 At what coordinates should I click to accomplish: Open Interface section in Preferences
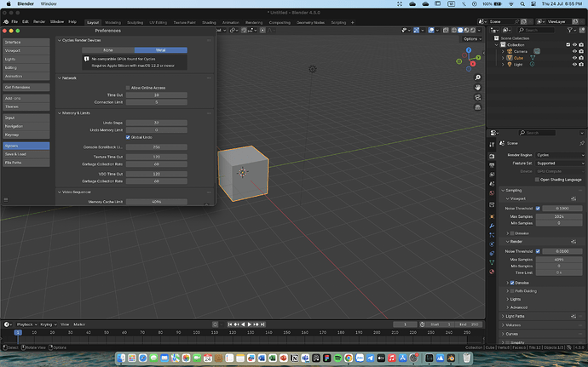(x=26, y=42)
